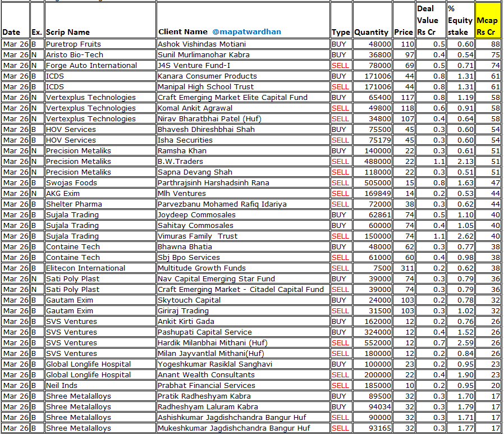Click Radheshyam Laluram Kabra cell

[x=243, y=406]
